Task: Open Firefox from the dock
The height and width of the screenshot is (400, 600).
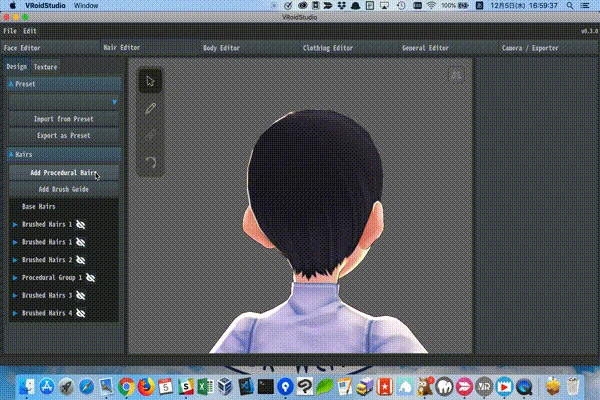Action: [x=146, y=387]
